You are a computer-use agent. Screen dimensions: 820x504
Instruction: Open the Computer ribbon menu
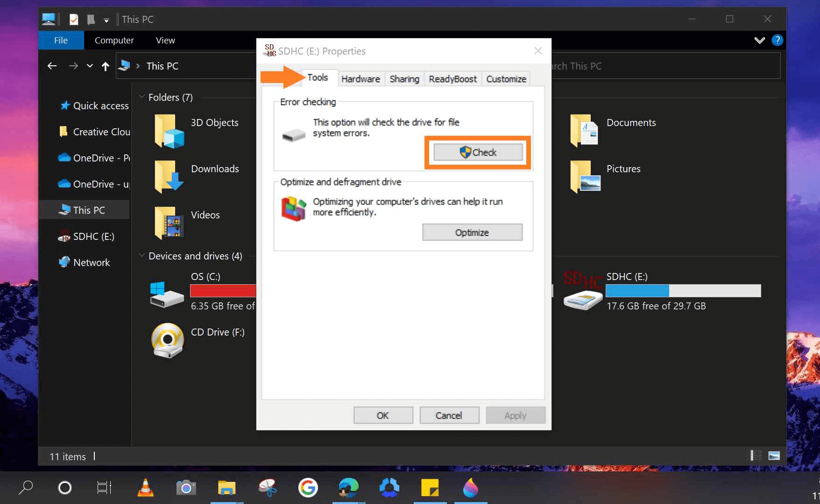tap(114, 40)
